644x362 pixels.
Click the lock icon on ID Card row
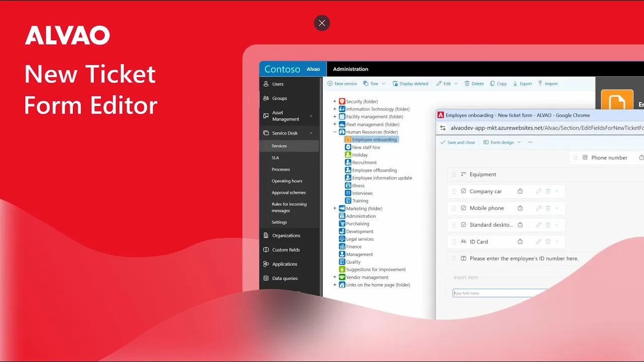(520, 242)
